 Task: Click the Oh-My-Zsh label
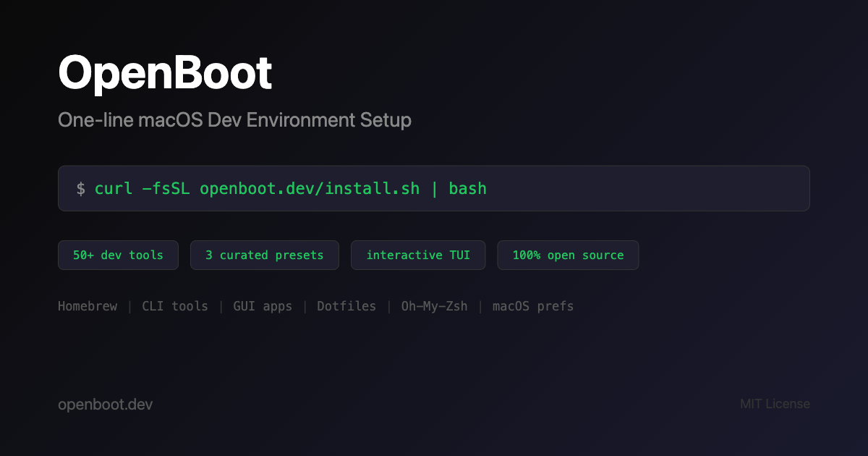pos(434,306)
